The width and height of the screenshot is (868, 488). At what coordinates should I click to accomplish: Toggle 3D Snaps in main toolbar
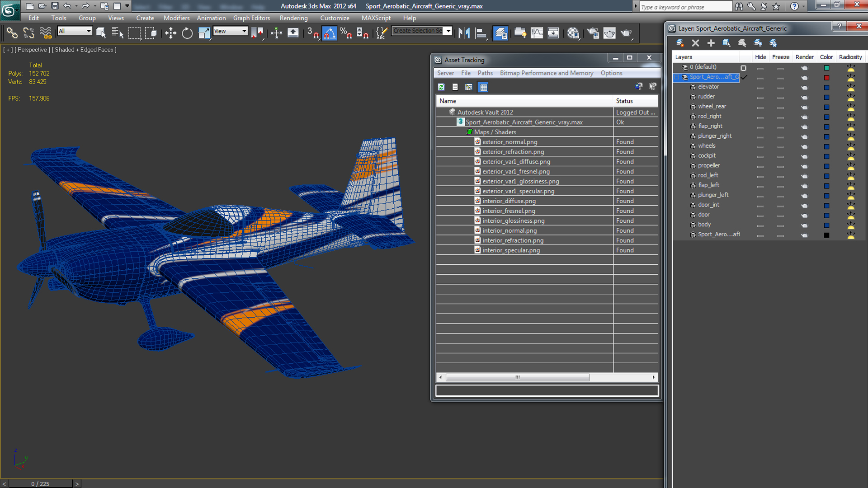(x=313, y=33)
